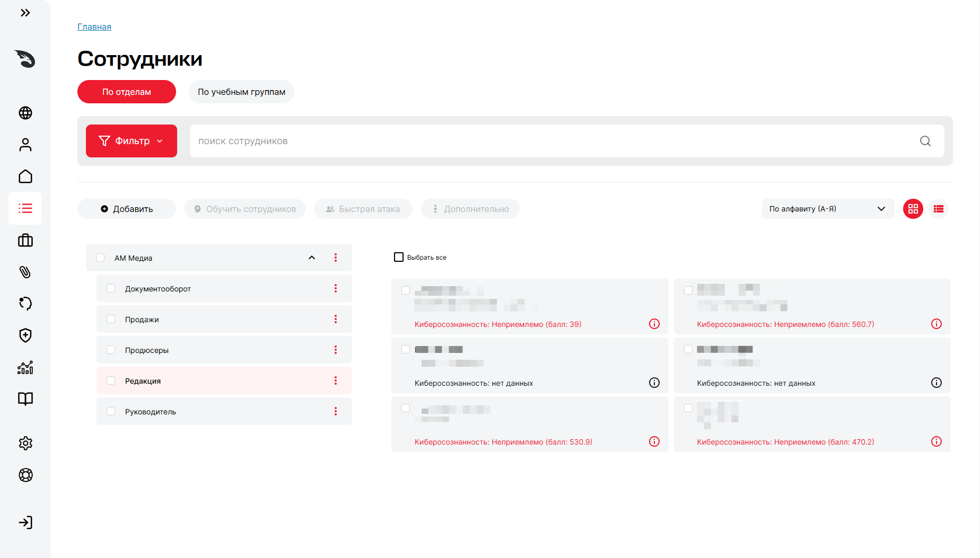
Task: Open the analytics chart icon in sidebar
Action: click(25, 367)
